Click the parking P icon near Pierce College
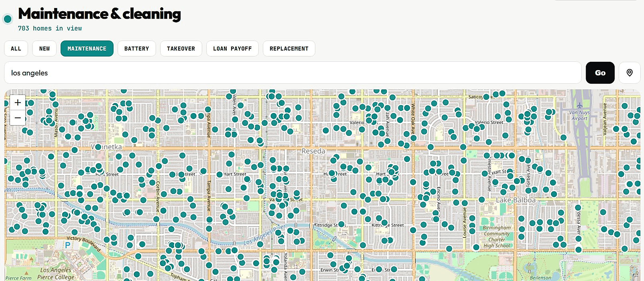The height and width of the screenshot is (281, 644). pyautogui.click(x=68, y=245)
